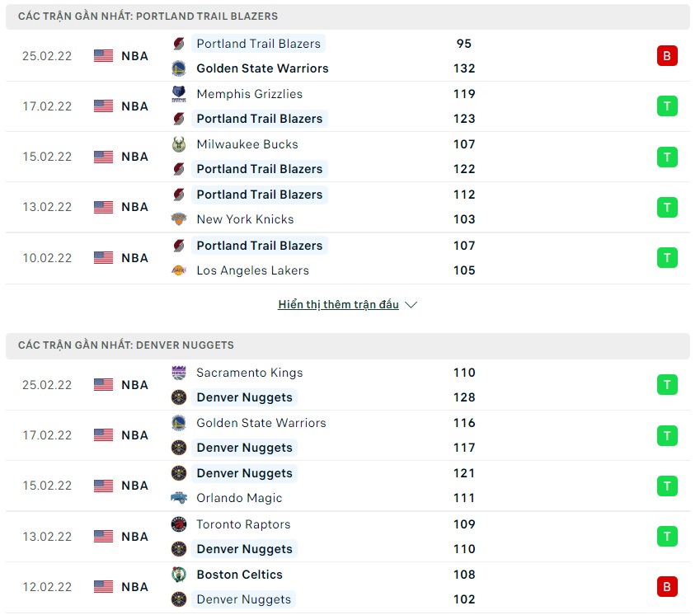Screen dimensions: 700x615
Task: Select Milwaukee Bucks team name
Action: pos(247,144)
